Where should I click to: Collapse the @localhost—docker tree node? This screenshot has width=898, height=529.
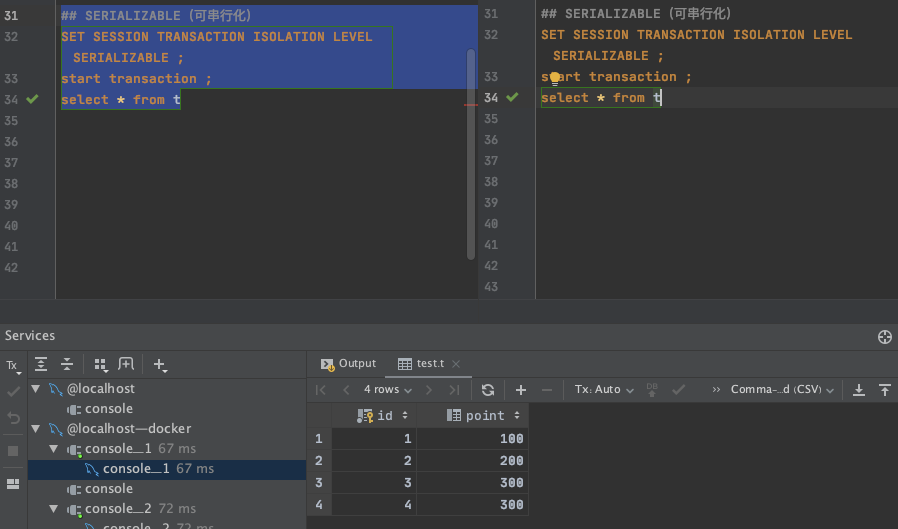(x=36, y=429)
